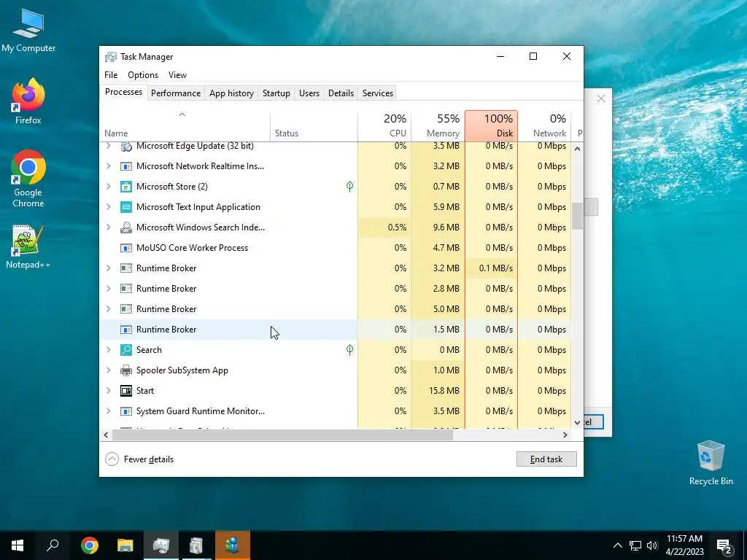The image size is (747, 560).
Task: Switch to the Startup tab
Action: 276,93
